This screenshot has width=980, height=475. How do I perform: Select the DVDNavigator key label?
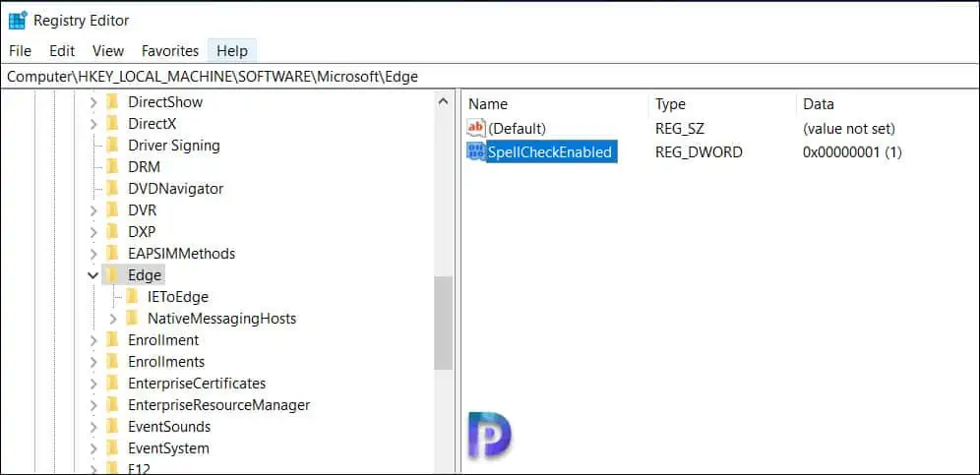pos(175,189)
